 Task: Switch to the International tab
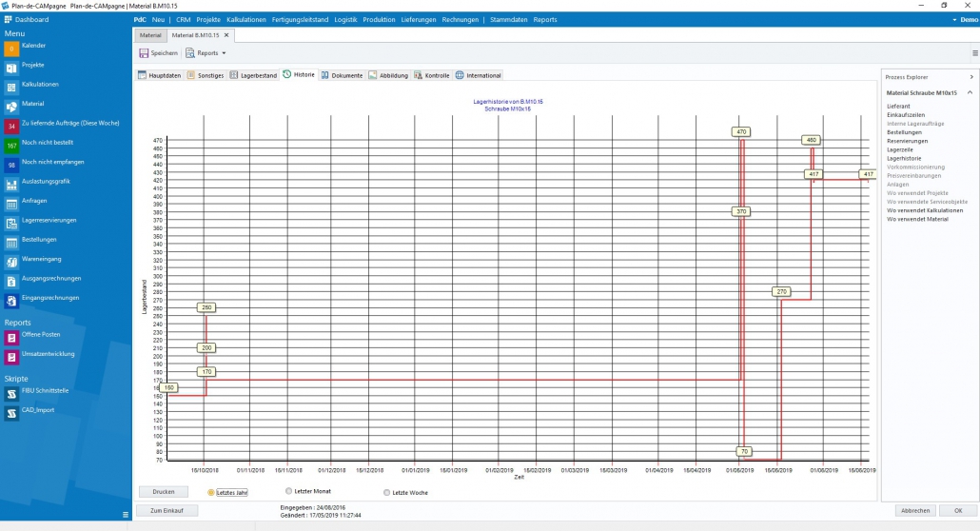(x=479, y=75)
